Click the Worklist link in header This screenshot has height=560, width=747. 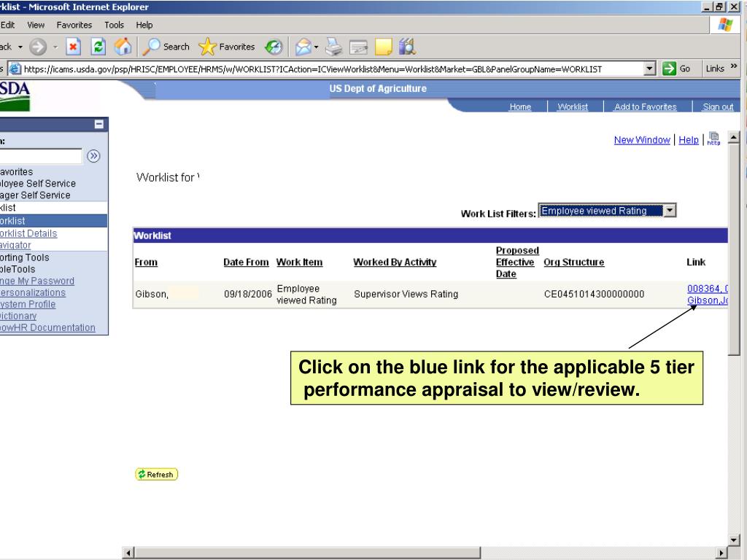point(572,106)
